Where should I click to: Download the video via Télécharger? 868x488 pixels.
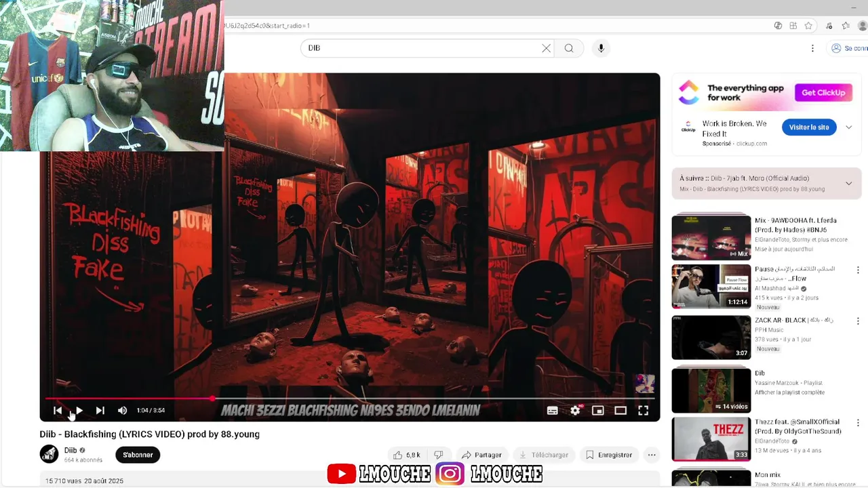543,455
